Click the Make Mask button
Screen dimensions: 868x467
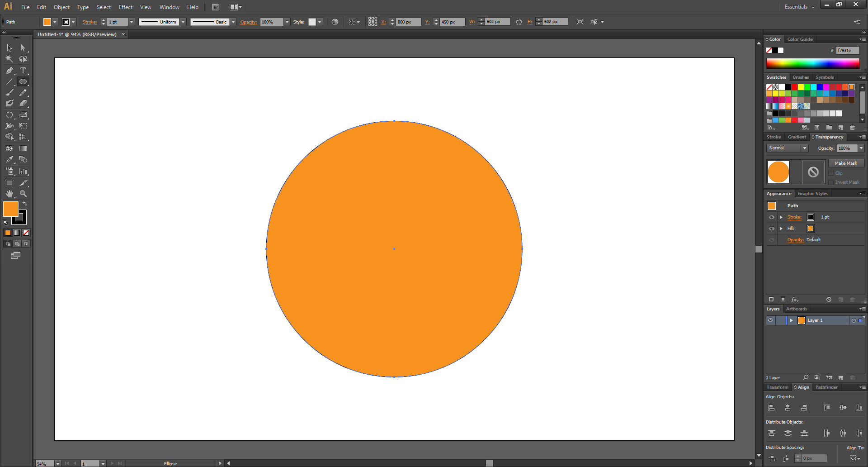[x=846, y=163]
